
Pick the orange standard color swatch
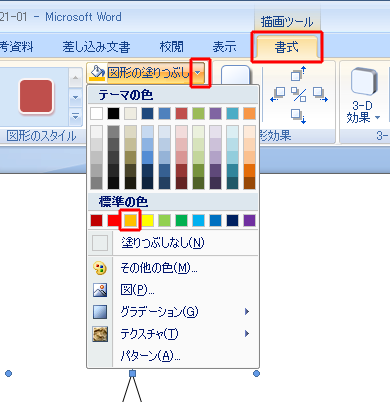coord(130,220)
